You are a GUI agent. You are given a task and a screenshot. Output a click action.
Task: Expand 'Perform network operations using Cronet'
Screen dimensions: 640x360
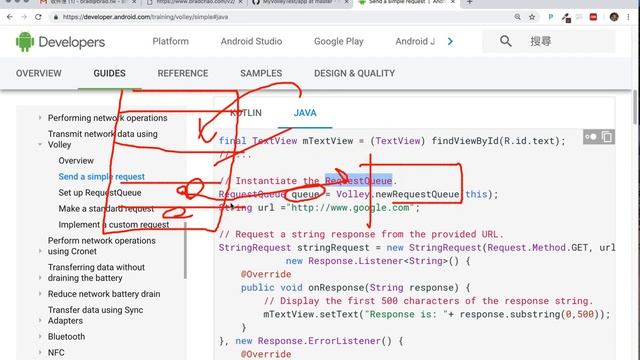[40, 251]
